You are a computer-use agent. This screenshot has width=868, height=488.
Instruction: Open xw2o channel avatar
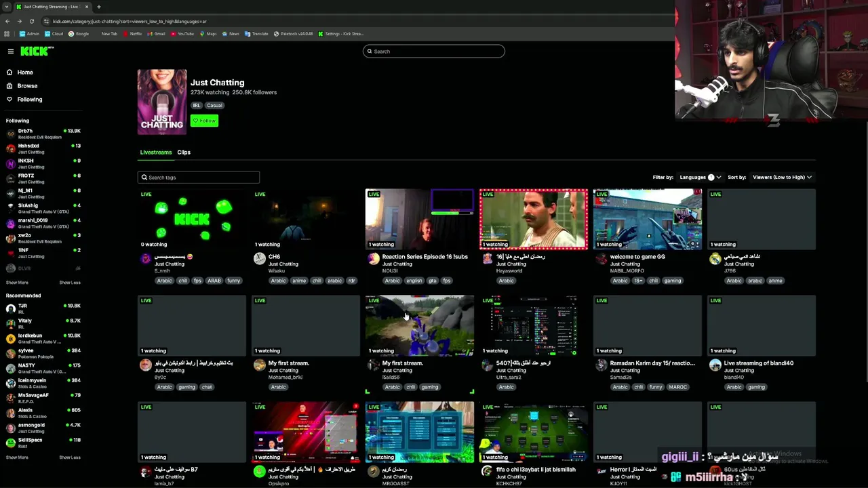[x=10, y=238]
